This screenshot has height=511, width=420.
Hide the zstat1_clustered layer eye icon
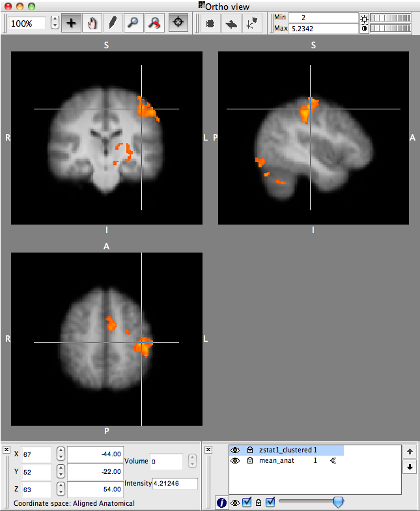point(236,450)
